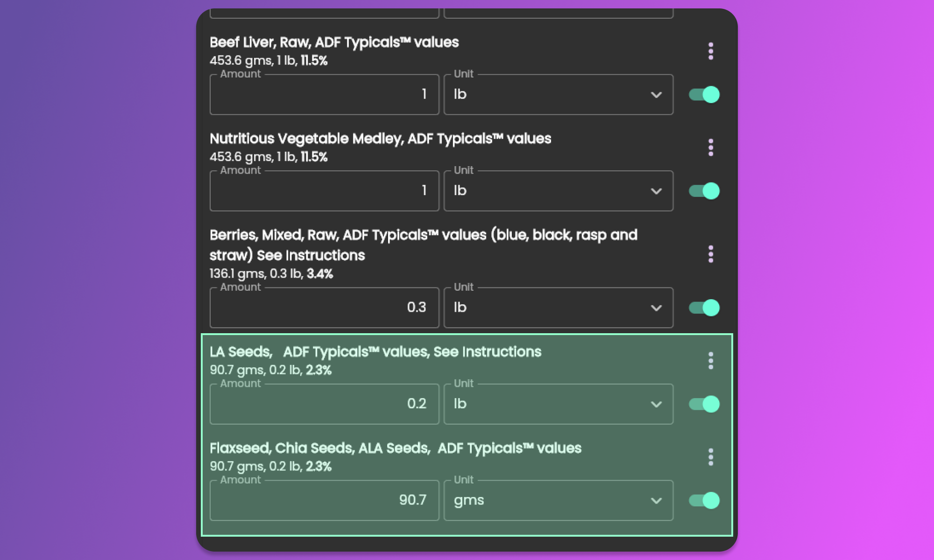
Task: Focus LA Seeds amount field showing 0.2
Action: pyautogui.click(x=324, y=404)
